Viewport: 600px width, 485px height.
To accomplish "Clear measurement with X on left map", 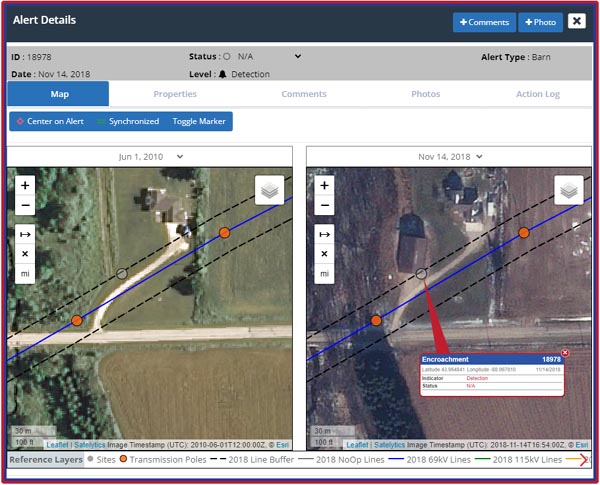I will point(26,254).
